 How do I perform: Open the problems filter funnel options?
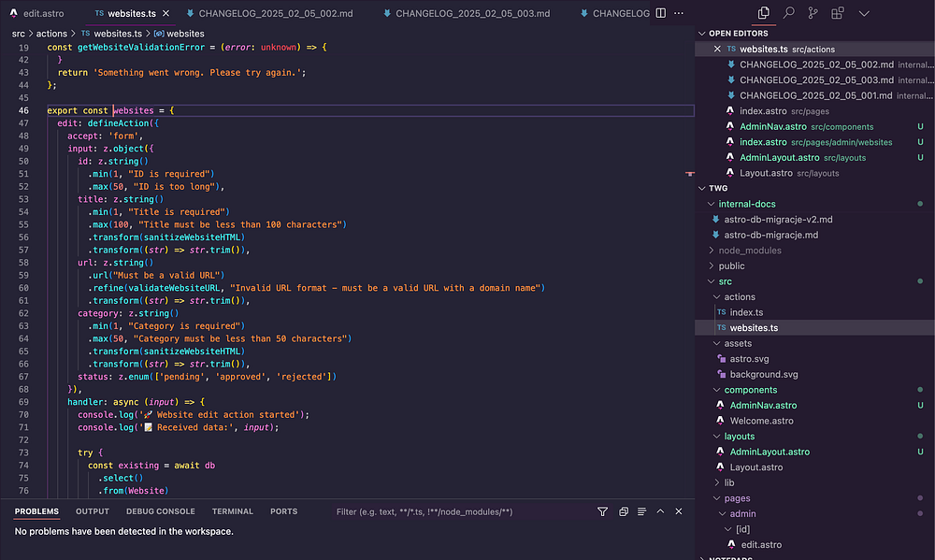coord(602,511)
